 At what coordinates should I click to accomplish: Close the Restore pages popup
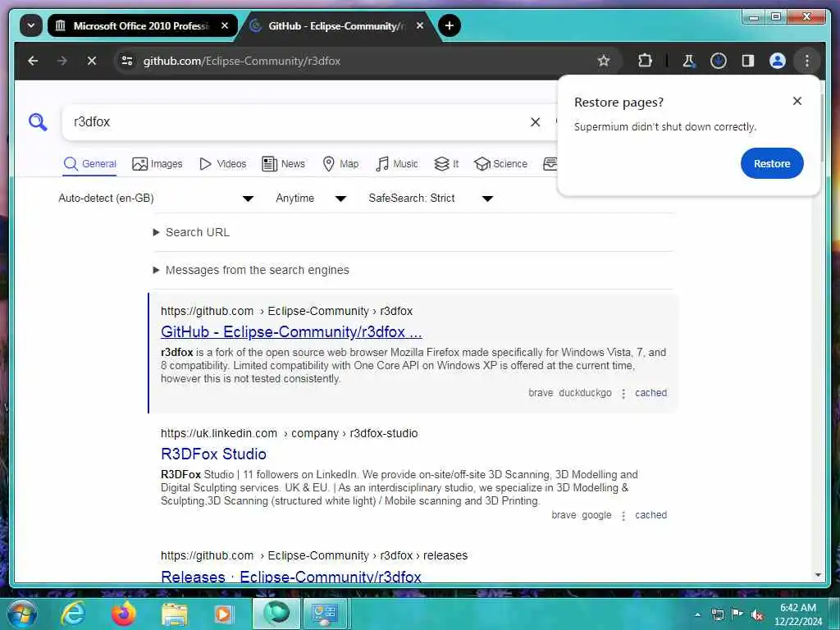tap(797, 101)
